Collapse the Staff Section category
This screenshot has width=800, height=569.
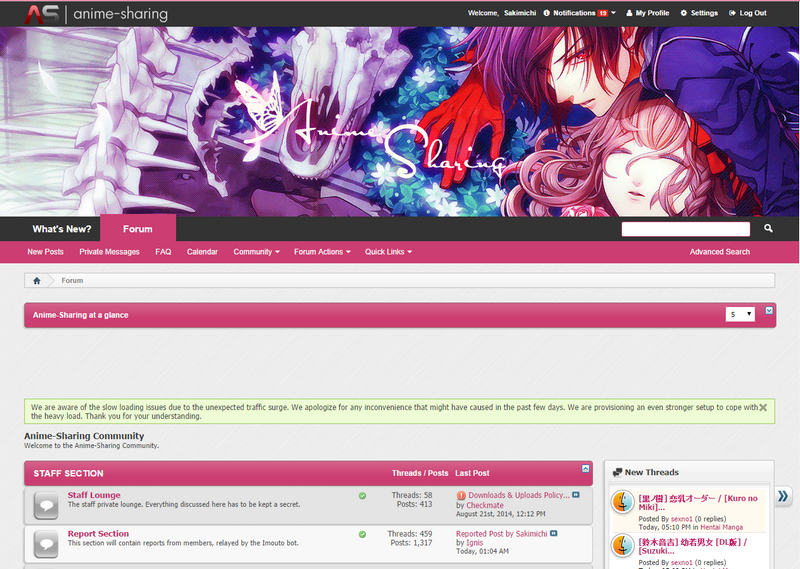586,468
